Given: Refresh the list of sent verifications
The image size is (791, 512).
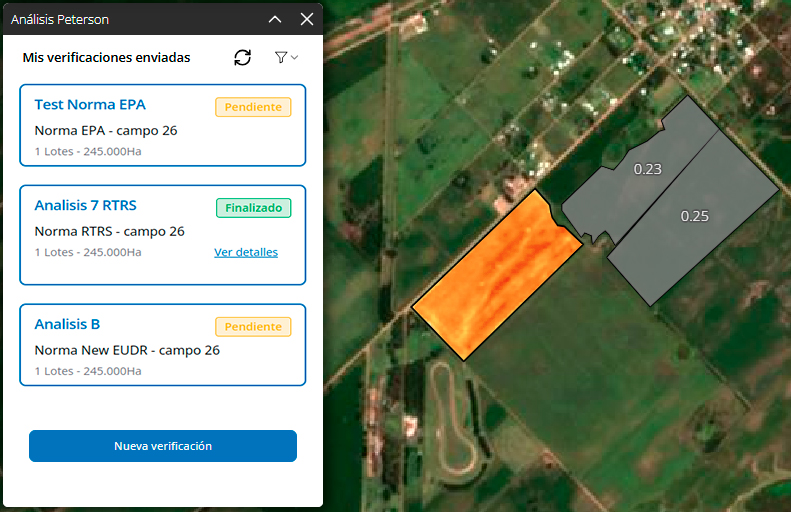Looking at the screenshot, I should (x=243, y=58).
